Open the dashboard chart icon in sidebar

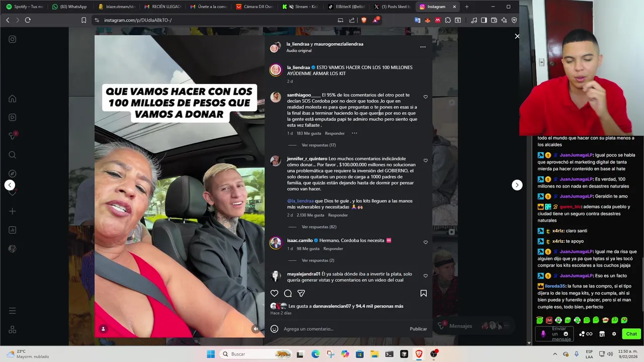pos(13,230)
